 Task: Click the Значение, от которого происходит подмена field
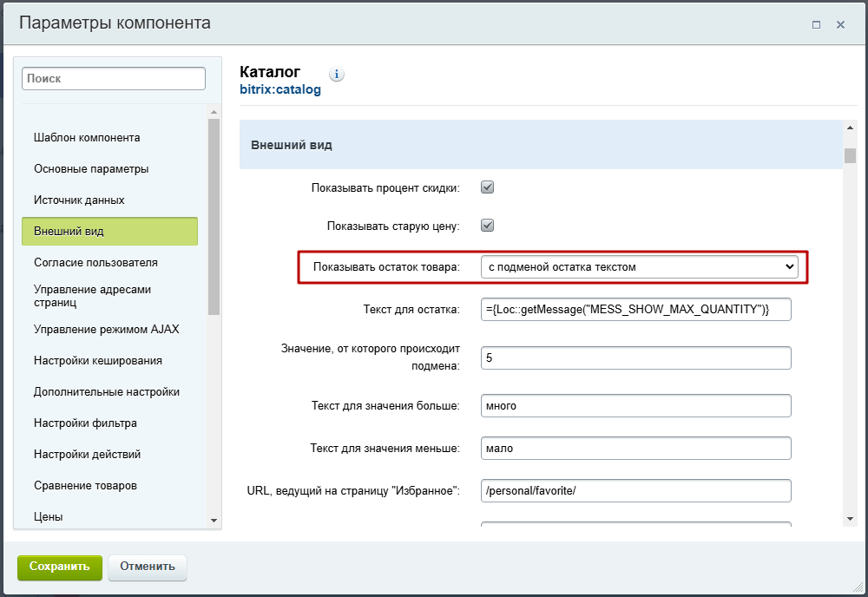[636, 358]
